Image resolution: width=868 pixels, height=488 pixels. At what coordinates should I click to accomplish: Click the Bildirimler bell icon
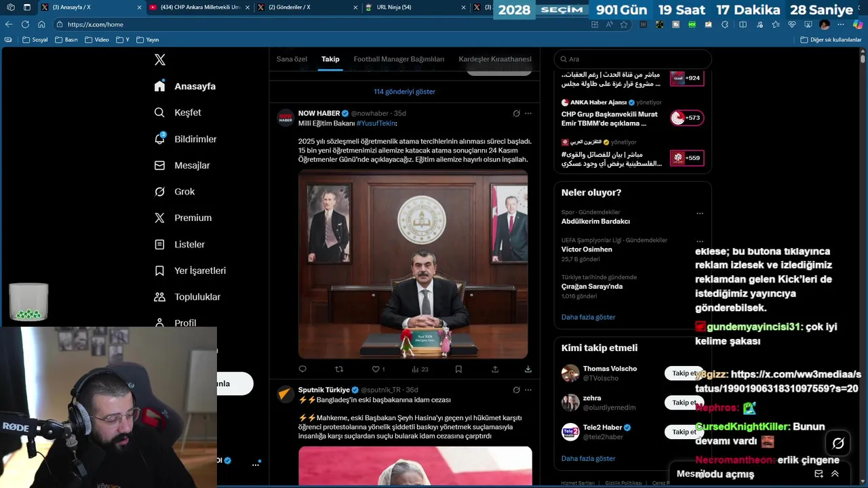[x=159, y=139]
